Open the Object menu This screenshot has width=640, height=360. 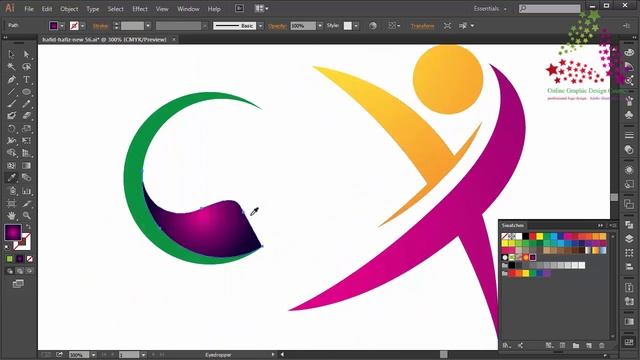click(x=69, y=9)
